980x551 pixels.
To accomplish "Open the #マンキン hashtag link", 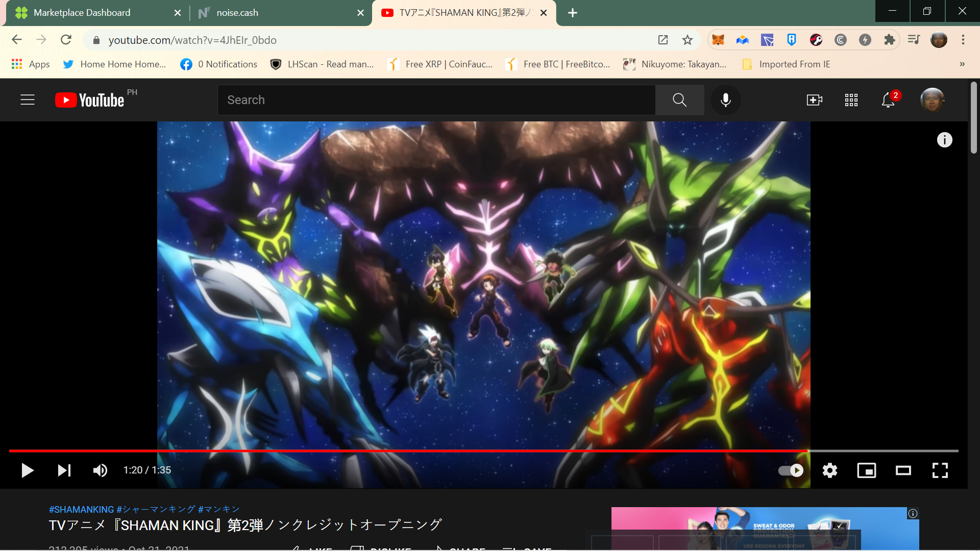I will tap(219, 509).
